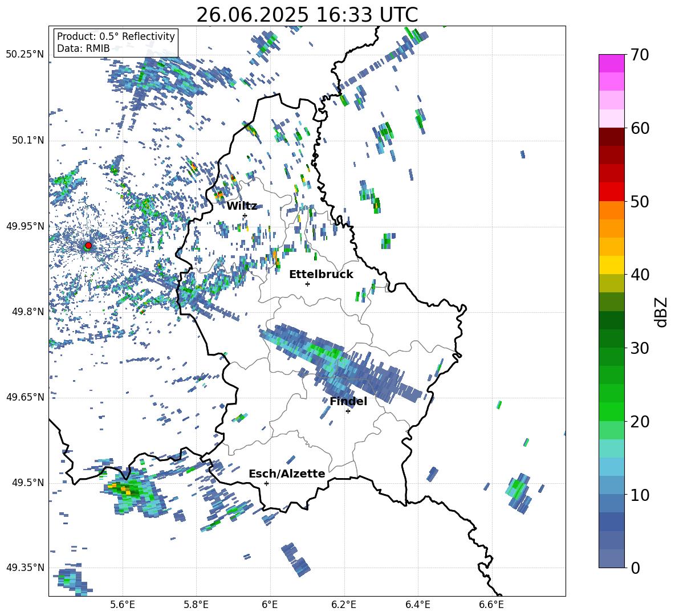Click the 49.8°N latitude label
This screenshot has height=616, width=675.
[28, 312]
